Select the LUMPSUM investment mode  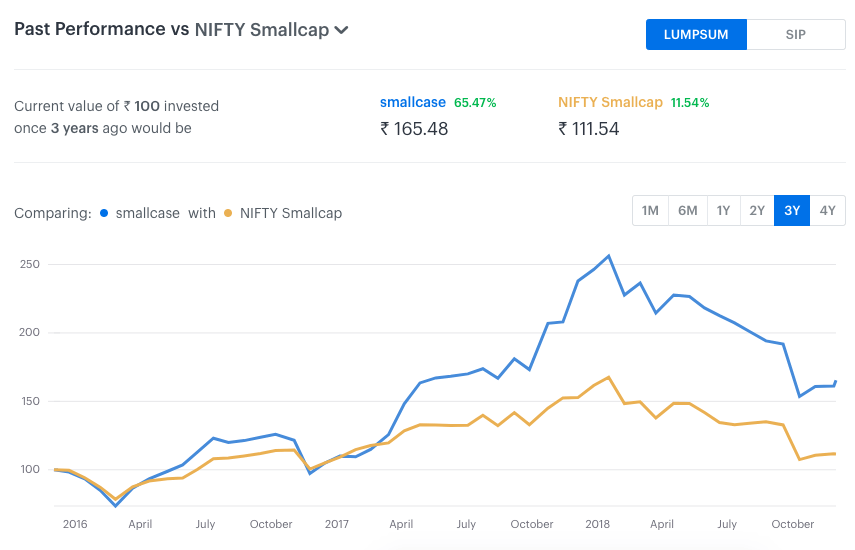[696, 34]
